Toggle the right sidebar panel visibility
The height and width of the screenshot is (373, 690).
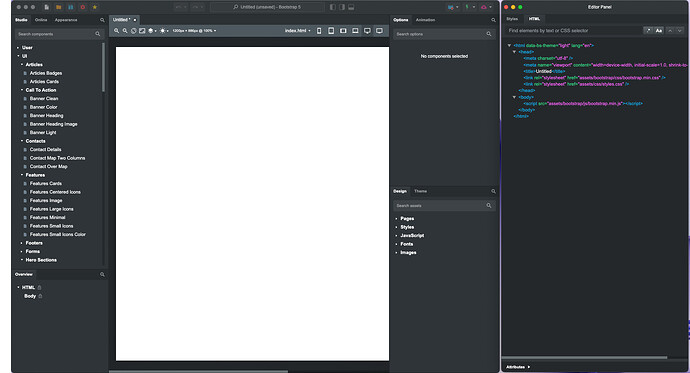tap(342, 7)
